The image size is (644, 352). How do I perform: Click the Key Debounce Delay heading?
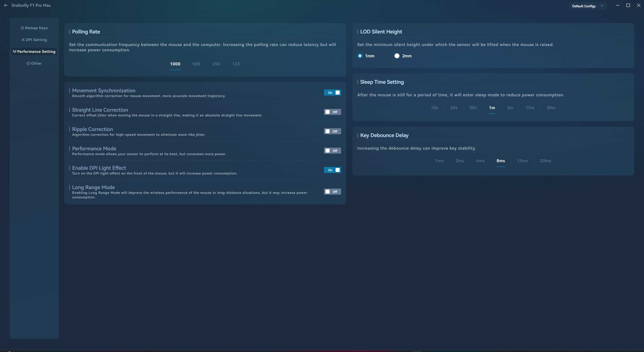pos(384,135)
